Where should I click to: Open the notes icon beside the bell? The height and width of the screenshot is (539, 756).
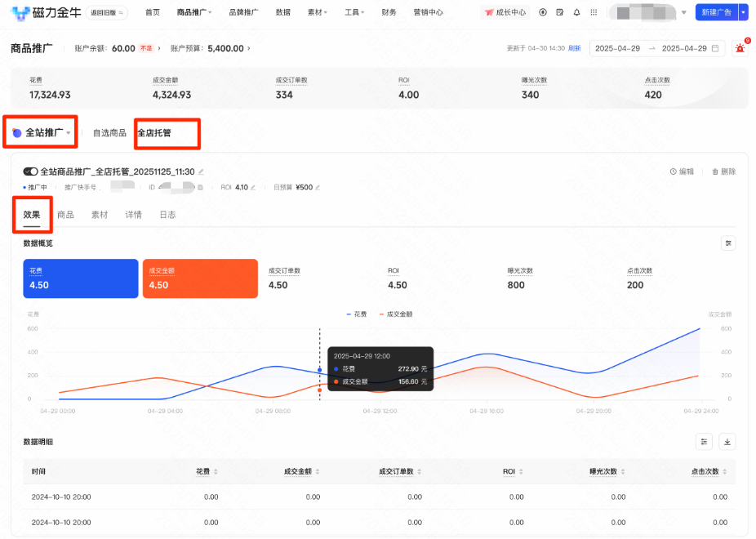point(560,12)
